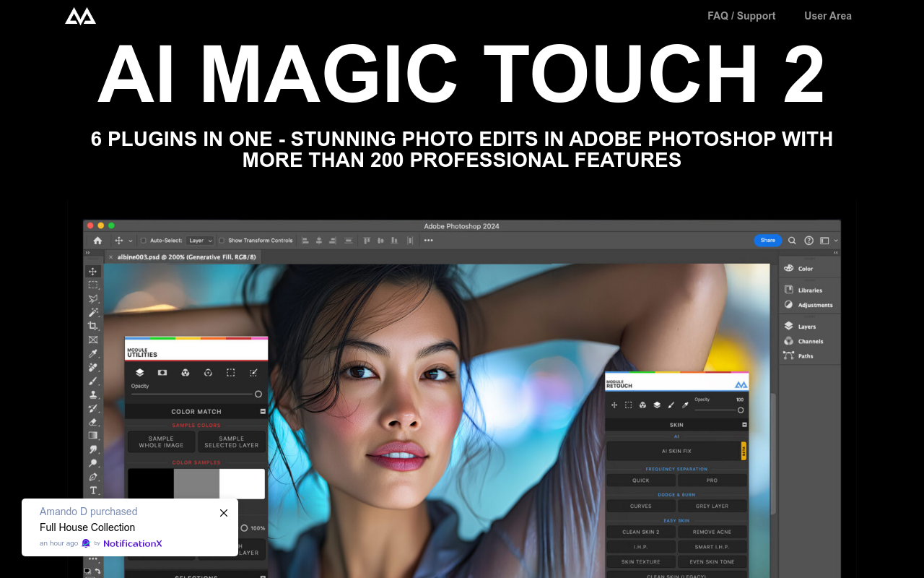Open the Photoshop help question mark icon
924x578 pixels.
tap(808, 241)
